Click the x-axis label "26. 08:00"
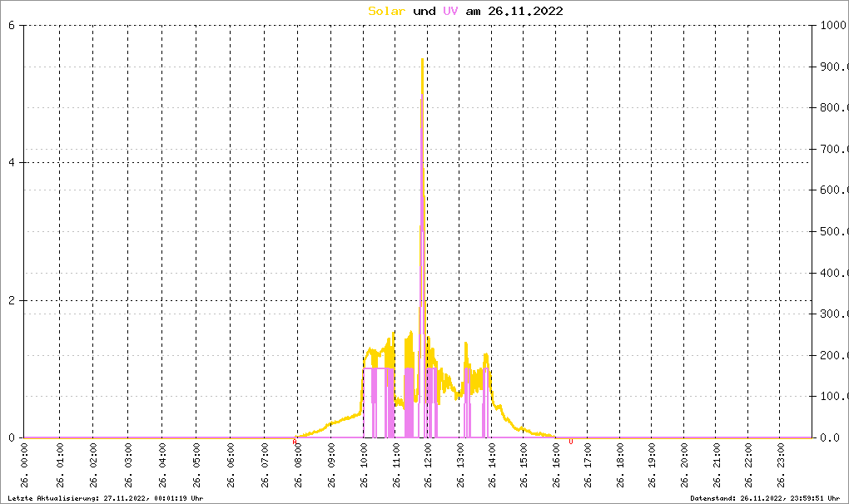849x504 pixels. pos(298,466)
